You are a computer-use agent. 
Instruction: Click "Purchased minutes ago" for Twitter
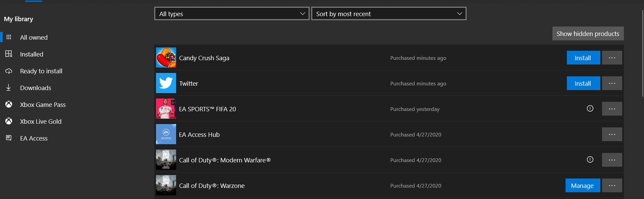[418, 83]
